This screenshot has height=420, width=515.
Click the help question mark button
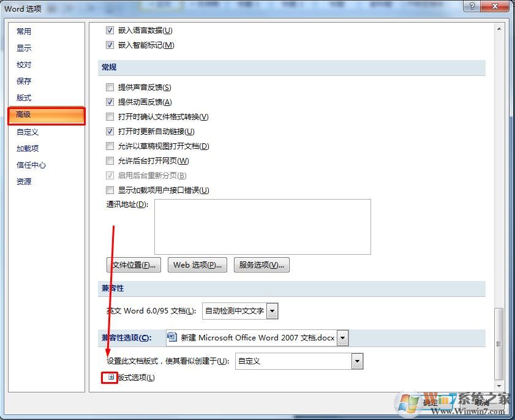(472, 6)
